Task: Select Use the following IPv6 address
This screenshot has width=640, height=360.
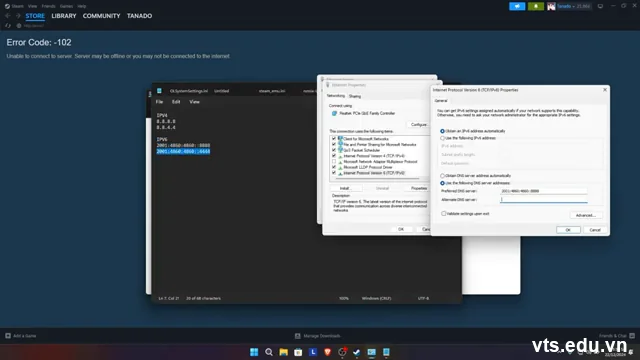Action: [442, 138]
